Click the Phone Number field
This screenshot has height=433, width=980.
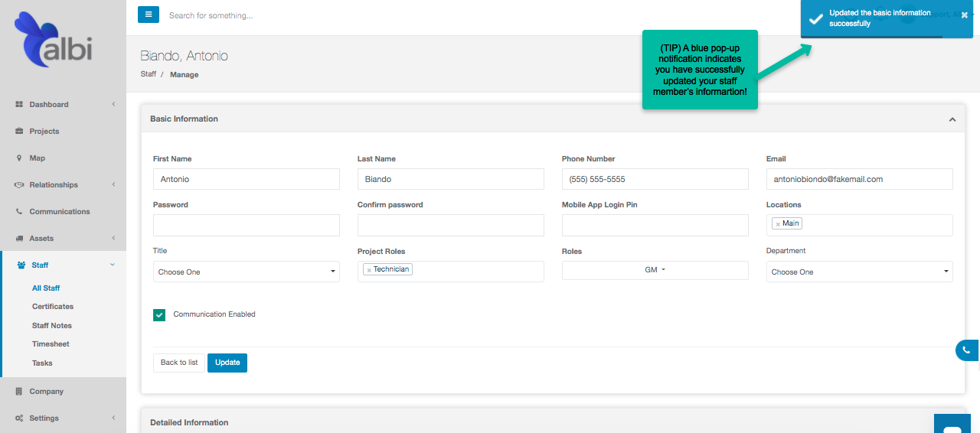click(655, 179)
